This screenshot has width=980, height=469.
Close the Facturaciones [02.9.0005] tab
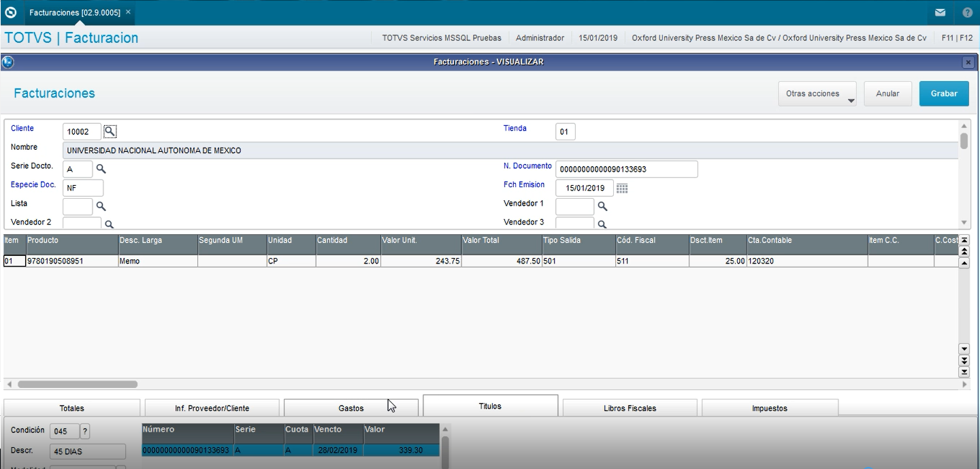(x=128, y=12)
